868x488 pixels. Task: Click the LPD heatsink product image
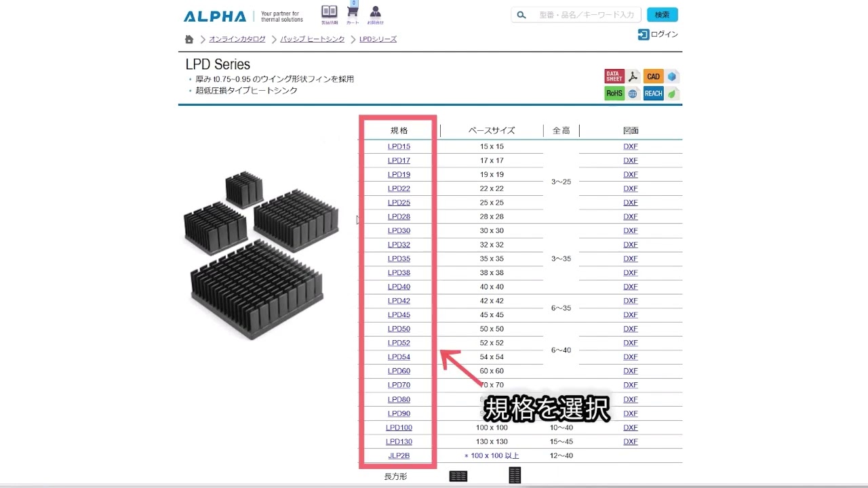[x=260, y=254]
